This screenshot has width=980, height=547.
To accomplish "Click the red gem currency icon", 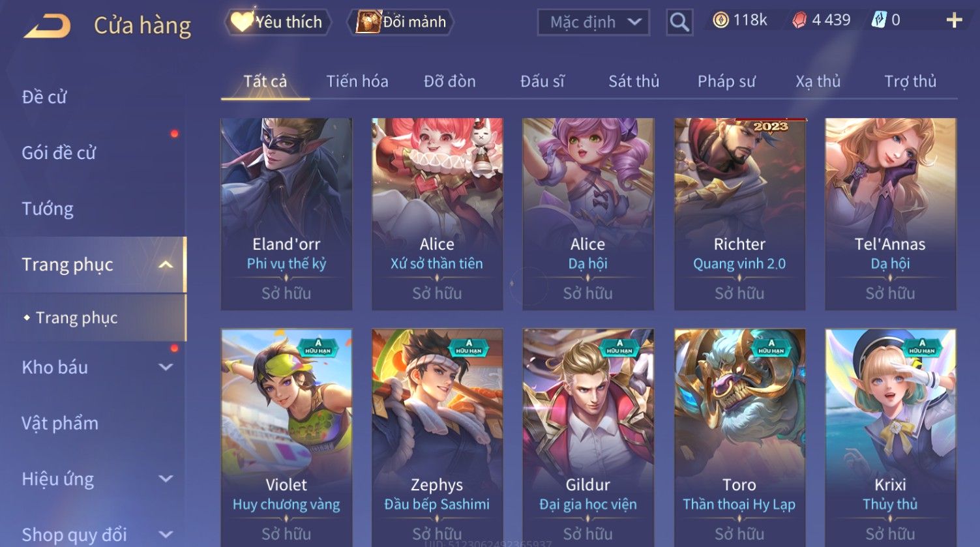I will (799, 20).
